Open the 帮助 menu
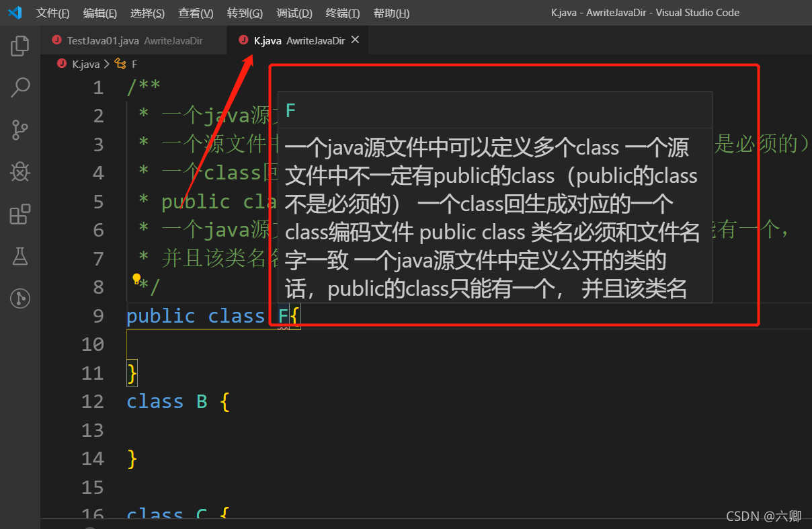The image size is (812, 529). tap(391, 12)
